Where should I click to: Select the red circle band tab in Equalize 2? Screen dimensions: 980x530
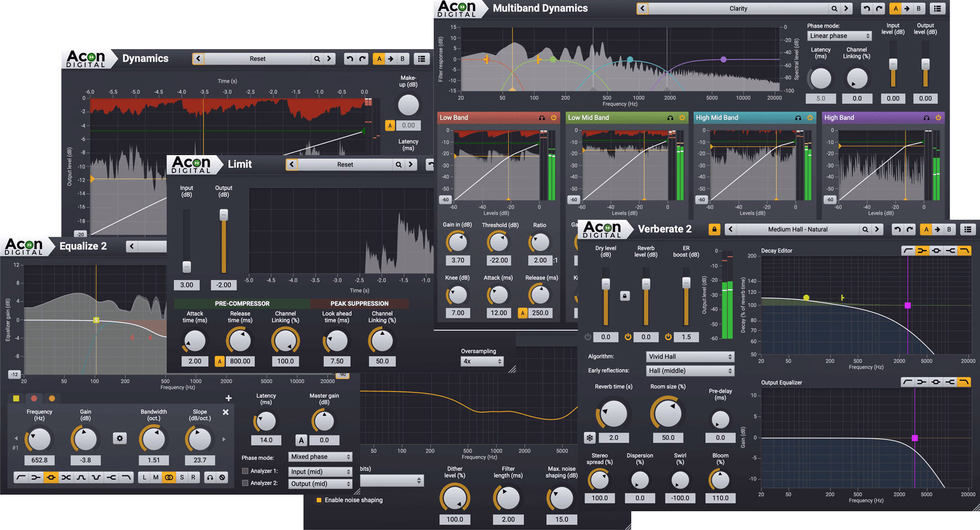(34, 398)
